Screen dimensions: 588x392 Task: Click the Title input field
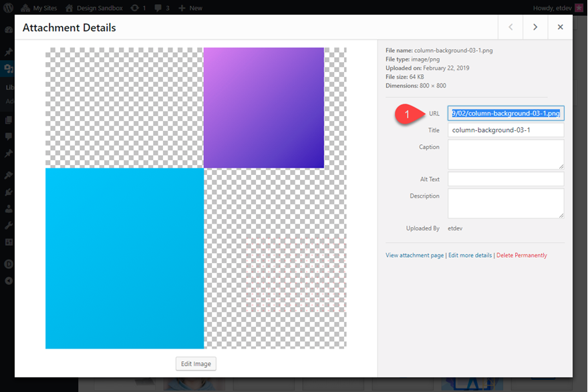pos(506,130)
